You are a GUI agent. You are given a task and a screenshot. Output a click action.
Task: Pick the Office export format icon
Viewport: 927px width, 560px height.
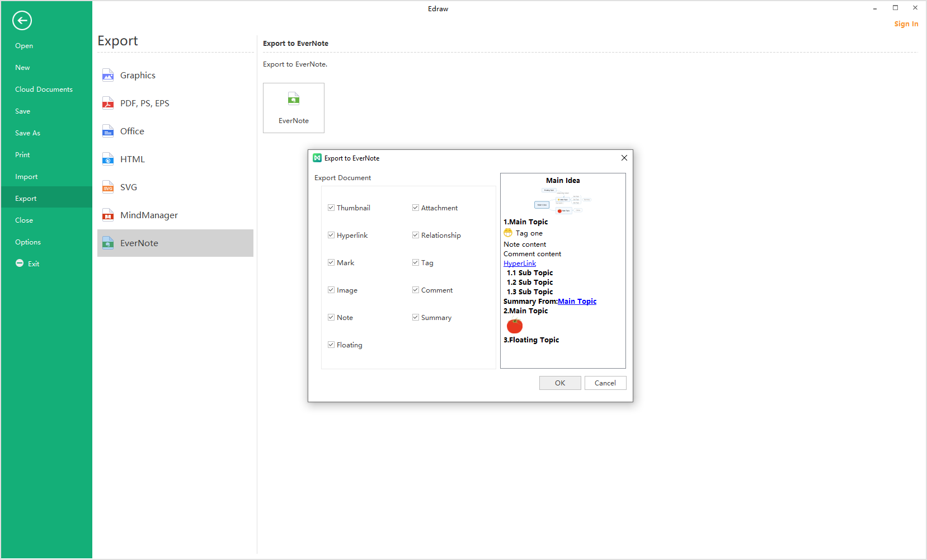(x=108, y=131)
